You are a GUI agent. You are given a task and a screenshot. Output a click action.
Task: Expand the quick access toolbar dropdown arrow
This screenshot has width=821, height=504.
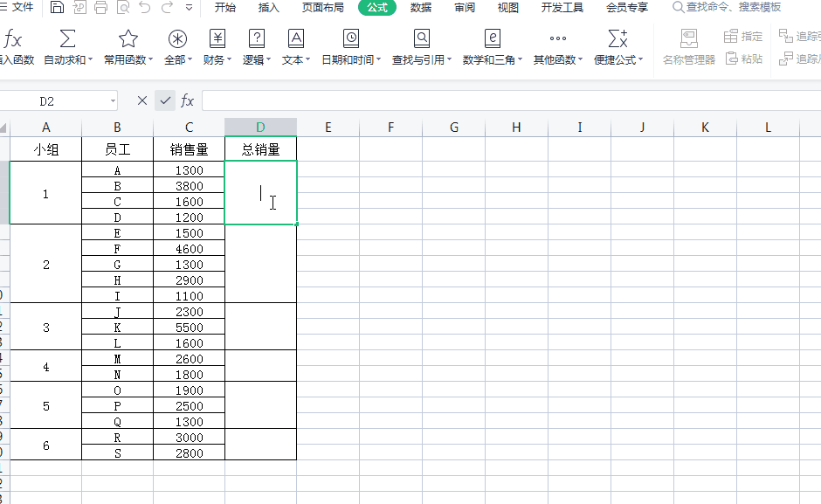click(189, 8)
